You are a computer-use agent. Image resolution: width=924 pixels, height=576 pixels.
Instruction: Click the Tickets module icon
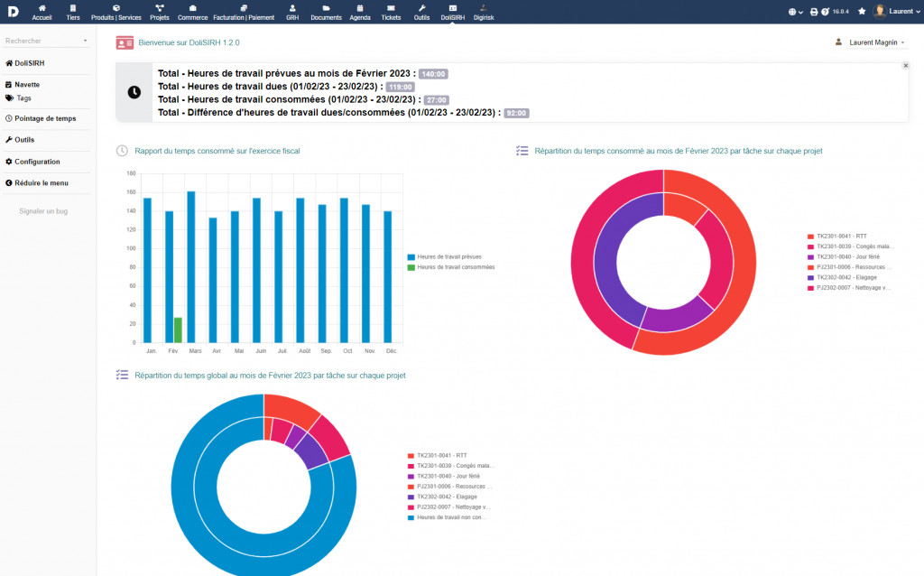(x=391, y=8)
